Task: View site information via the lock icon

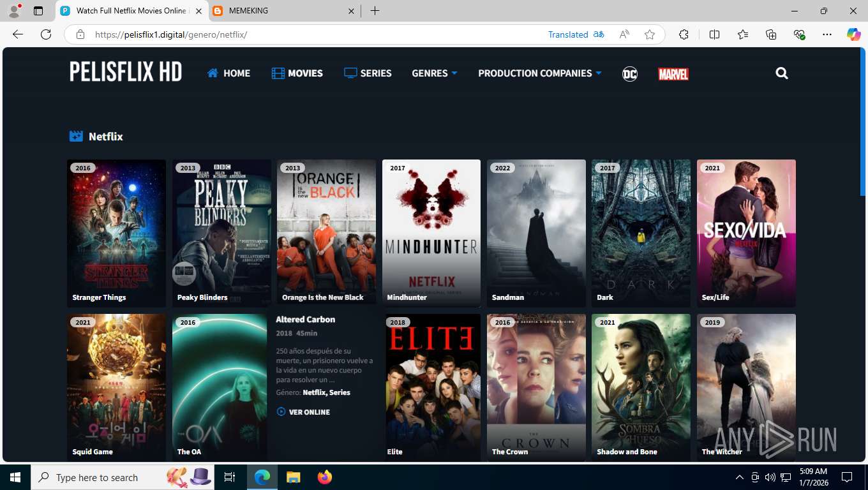Action: point(80,34)
